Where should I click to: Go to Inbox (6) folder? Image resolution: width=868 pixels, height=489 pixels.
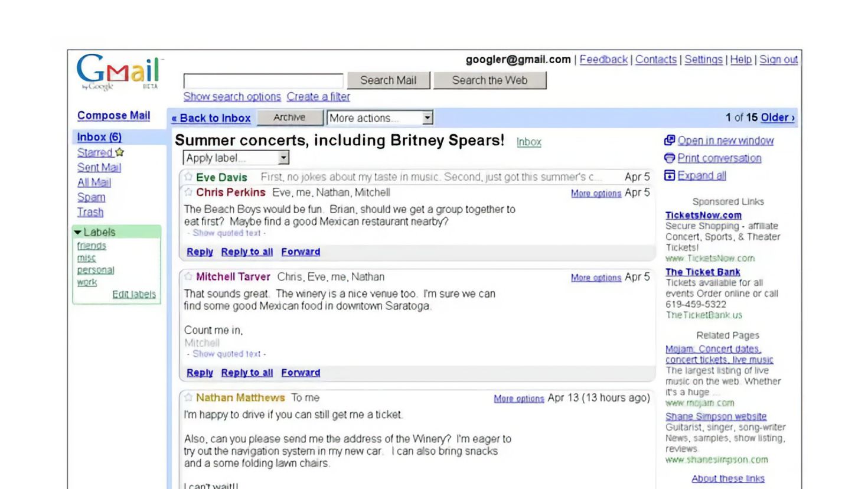(x=99, y=137)
